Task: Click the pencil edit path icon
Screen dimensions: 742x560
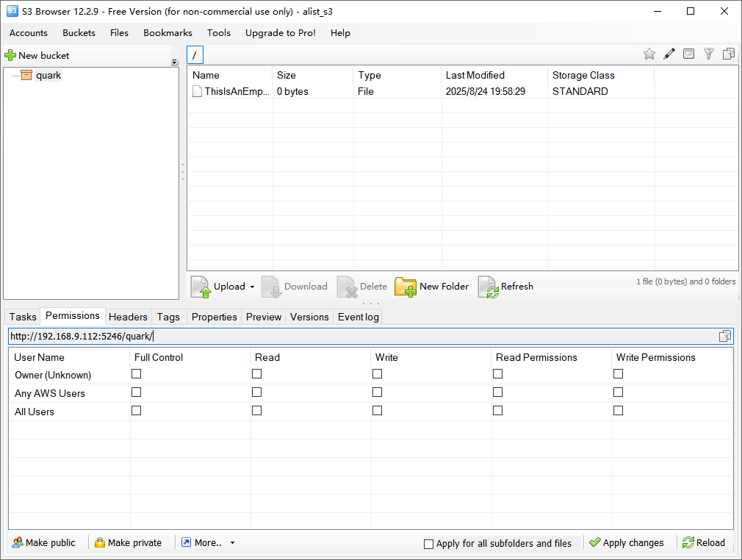Action: point(669,54)
